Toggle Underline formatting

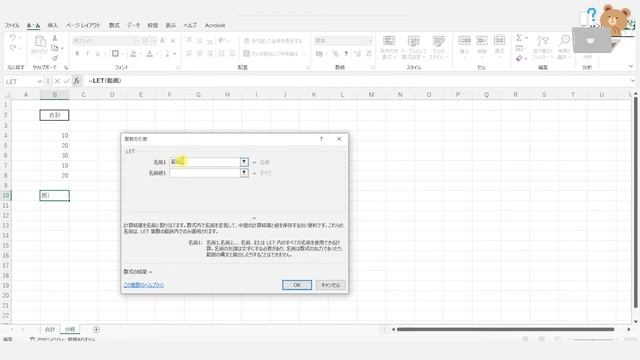pyautogui.click(x=98, y=53)
